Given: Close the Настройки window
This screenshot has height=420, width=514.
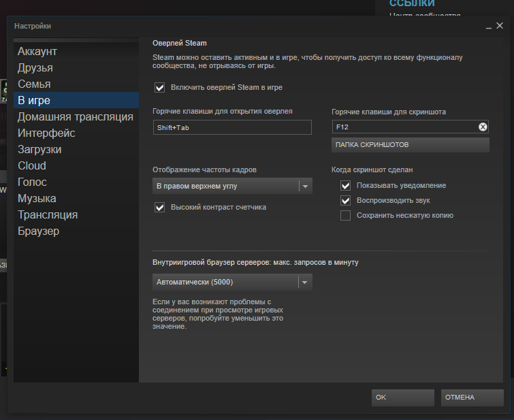Looking at the screenshot, I should [x=500, y=26].
